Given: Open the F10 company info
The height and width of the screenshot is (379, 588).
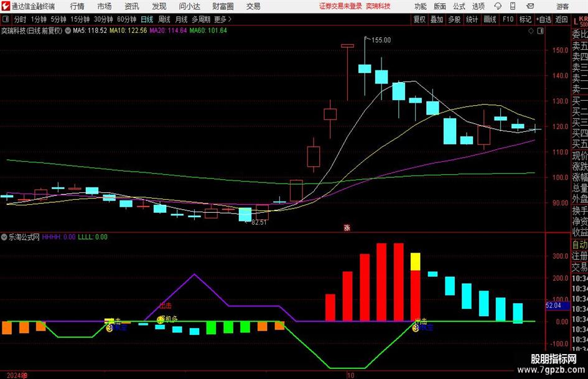Looking at the screenshot, I should tap(508, 19).
